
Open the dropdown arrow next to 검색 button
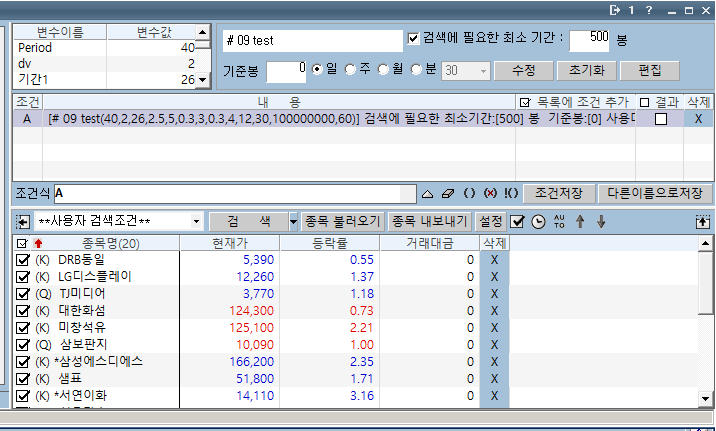point(293,222)
